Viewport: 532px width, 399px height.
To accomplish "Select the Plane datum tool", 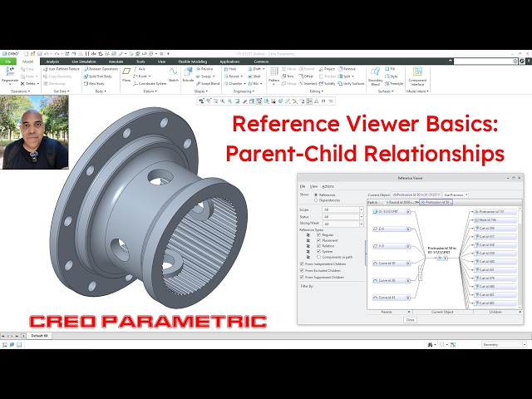I will point(126,75).
